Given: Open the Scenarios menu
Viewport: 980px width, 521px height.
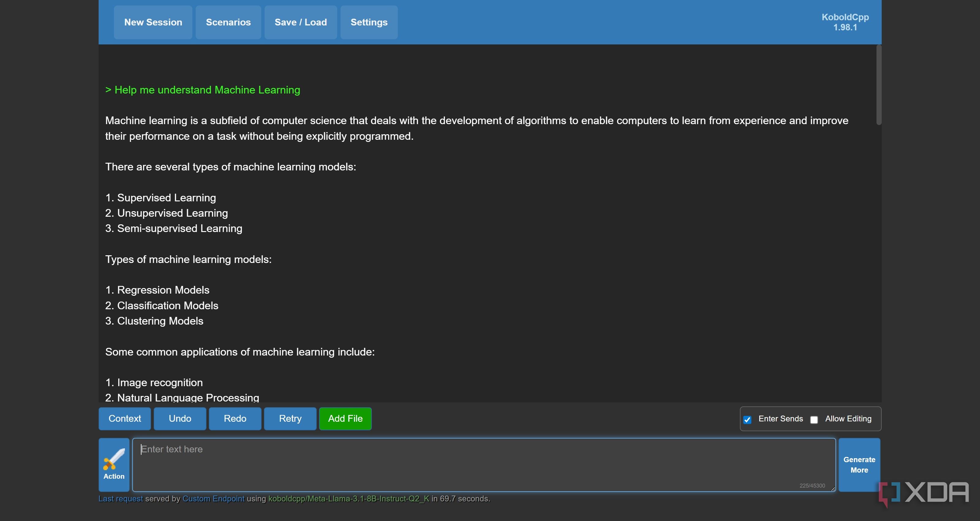Looking at the screenshot, I should point(228,22).
